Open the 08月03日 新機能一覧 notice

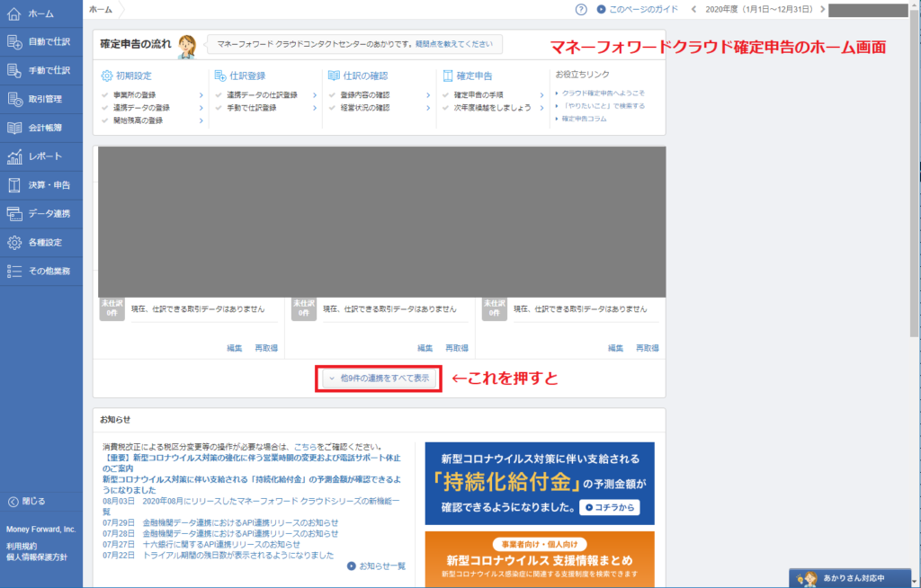click(251, 506)
